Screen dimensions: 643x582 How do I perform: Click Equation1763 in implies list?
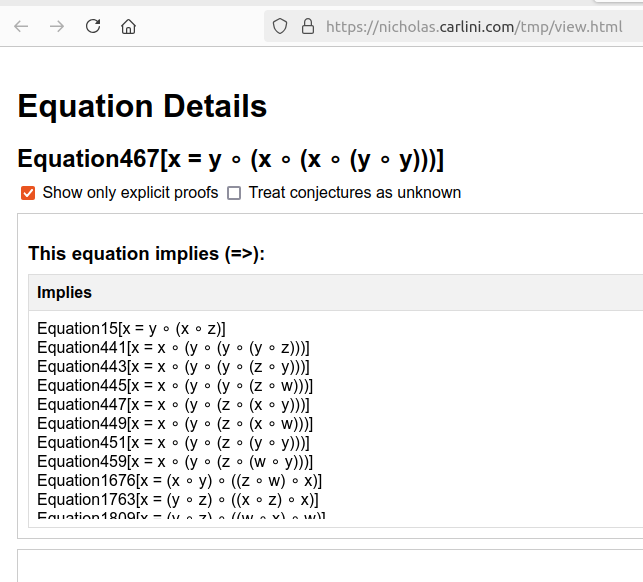tap(178, 500)
